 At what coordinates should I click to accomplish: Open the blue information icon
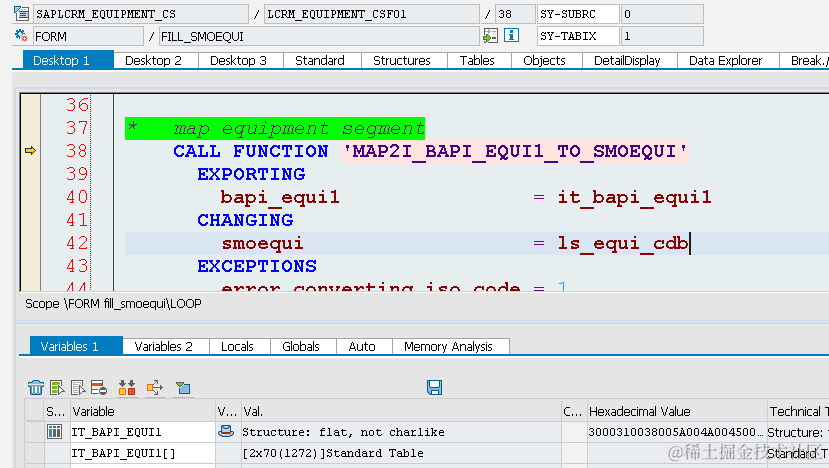coord(511,35)
